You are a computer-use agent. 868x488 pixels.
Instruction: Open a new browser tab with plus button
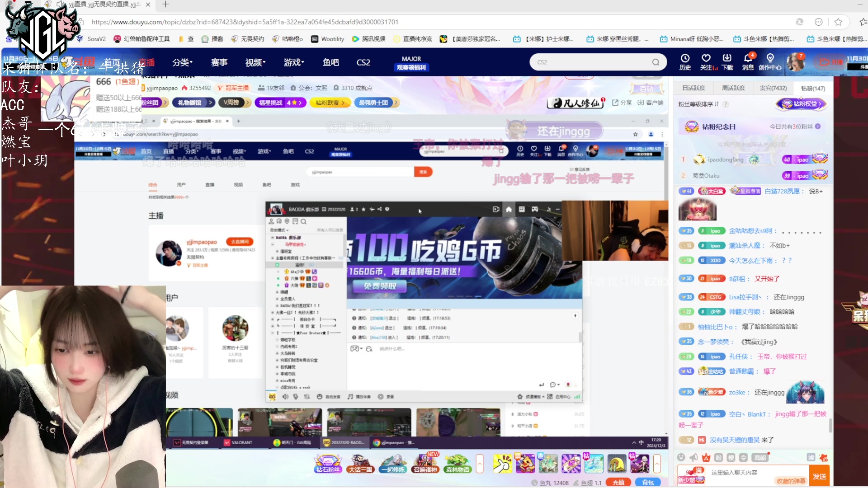(165, 5)
